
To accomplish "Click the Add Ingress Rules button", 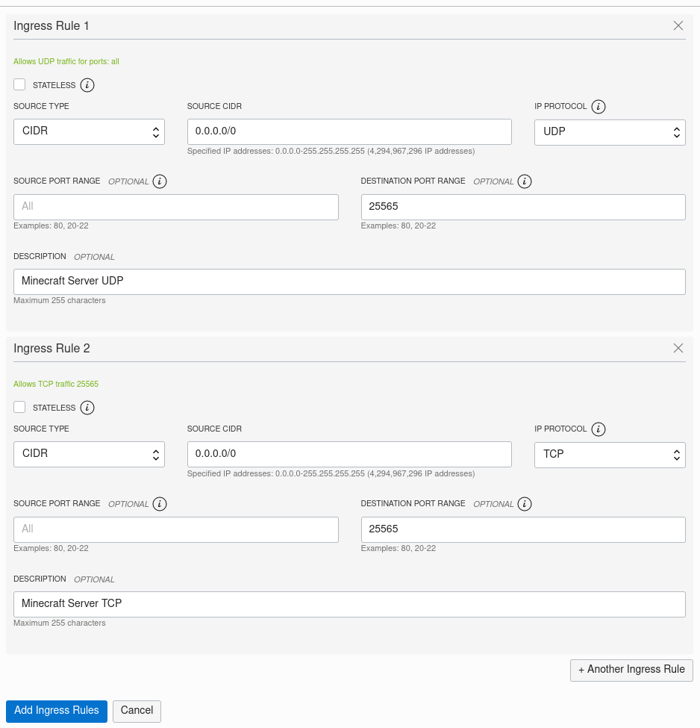I will [x=57, y=712].
